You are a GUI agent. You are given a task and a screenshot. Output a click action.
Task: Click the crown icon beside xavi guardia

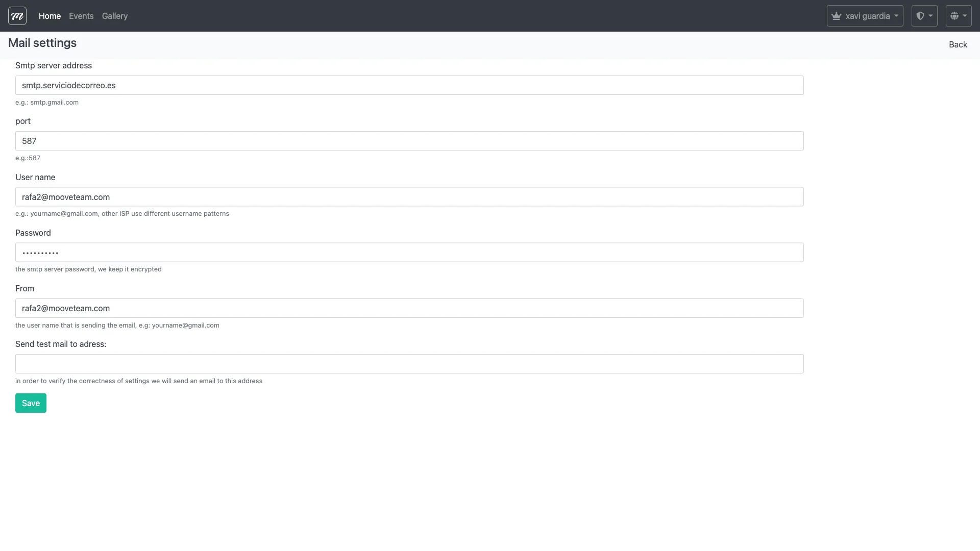(836, 15)
